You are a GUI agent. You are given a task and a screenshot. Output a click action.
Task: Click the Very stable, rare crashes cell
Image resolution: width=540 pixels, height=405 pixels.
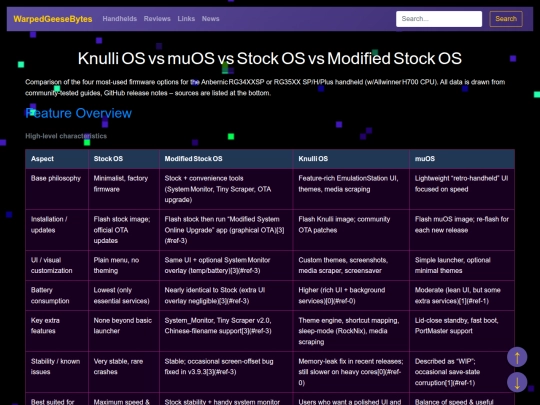124,372
